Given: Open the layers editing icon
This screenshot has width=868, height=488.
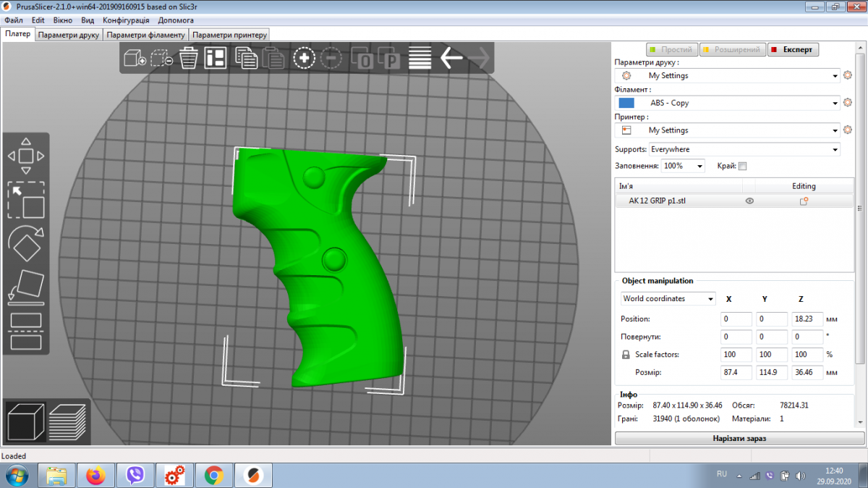Looking at the screenshot, I should 420,59.
